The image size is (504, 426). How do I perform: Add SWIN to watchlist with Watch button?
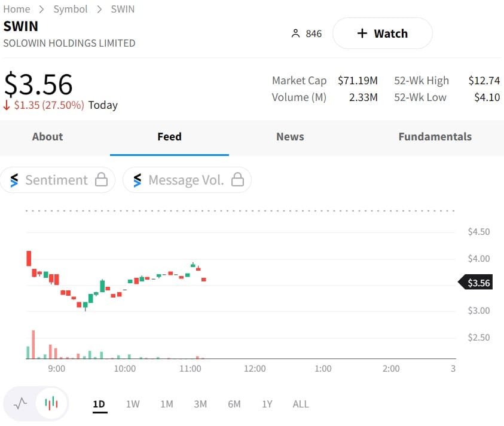(x=382, y=33)
